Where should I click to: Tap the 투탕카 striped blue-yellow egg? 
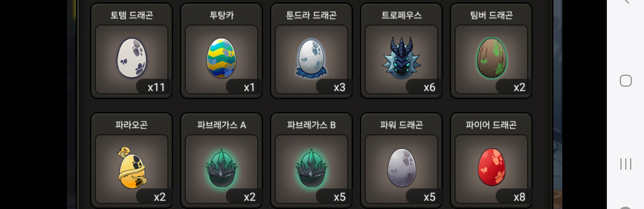coord(221,58)
